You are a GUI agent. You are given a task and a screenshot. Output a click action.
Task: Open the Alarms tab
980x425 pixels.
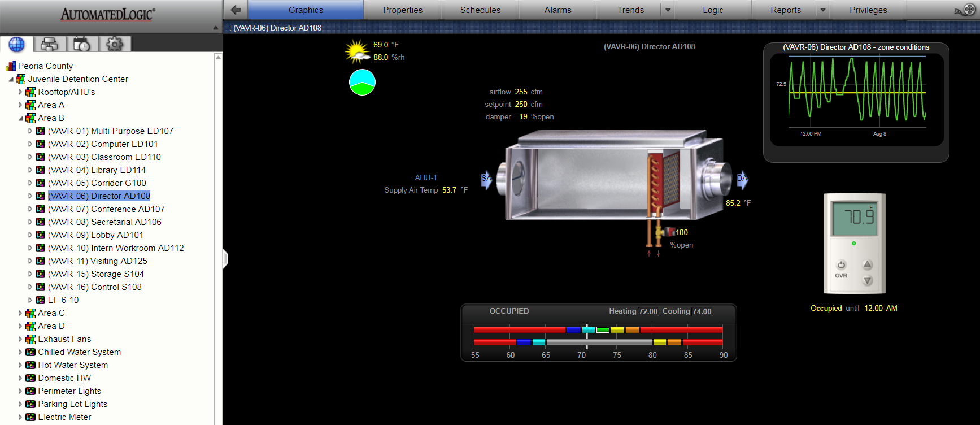click(557, 10)
